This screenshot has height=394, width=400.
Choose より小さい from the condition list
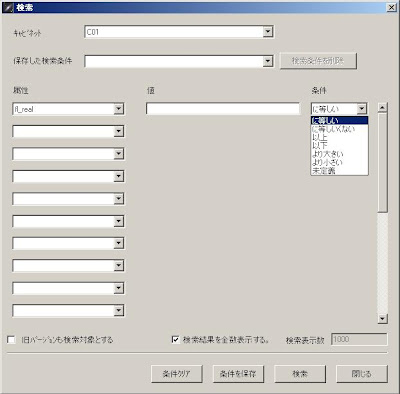click(339, 162)
